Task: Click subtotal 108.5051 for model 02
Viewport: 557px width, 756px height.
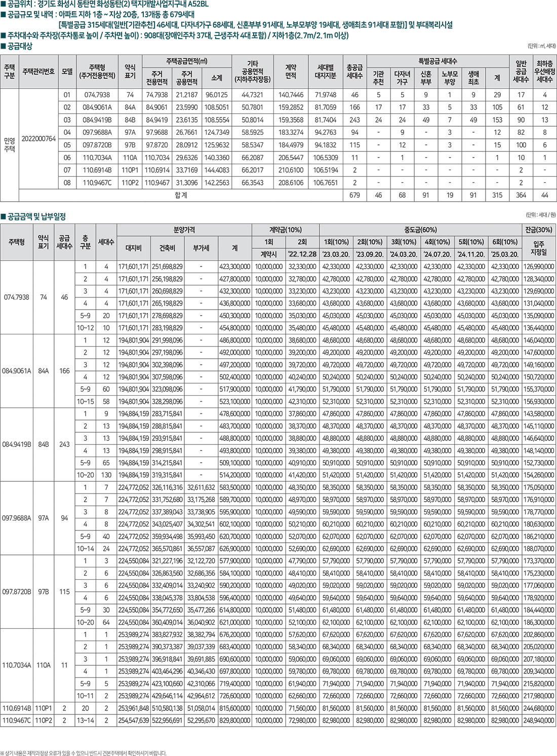Action: [x=217, y=107]
